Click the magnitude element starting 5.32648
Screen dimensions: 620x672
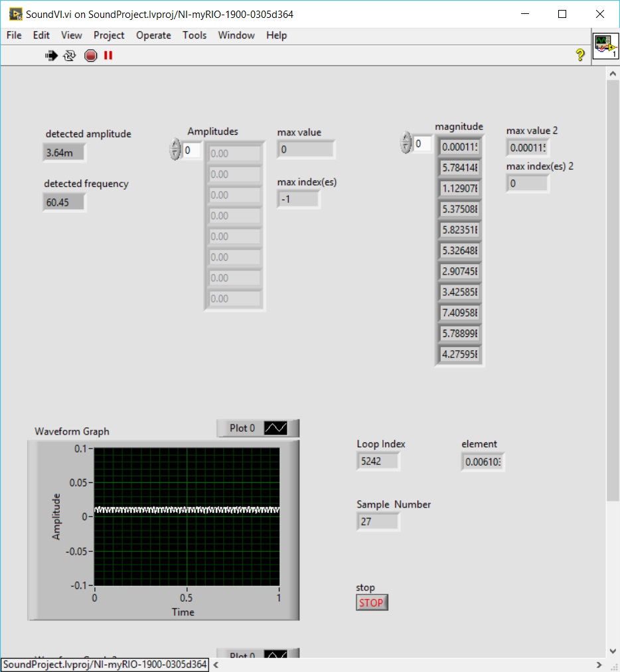coord(459,251)
